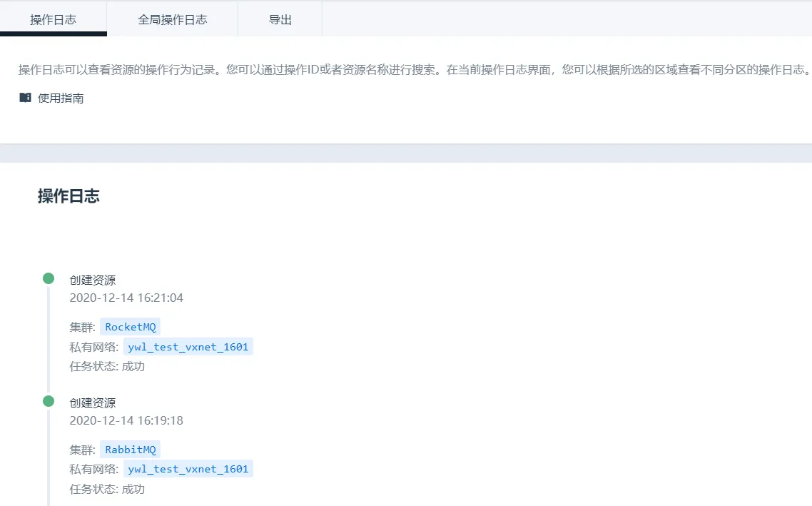Screen dimensions: 812x506
Task: Select the timestamp 2020-12-14 16:19:18
Action: (x=126, y=420)
